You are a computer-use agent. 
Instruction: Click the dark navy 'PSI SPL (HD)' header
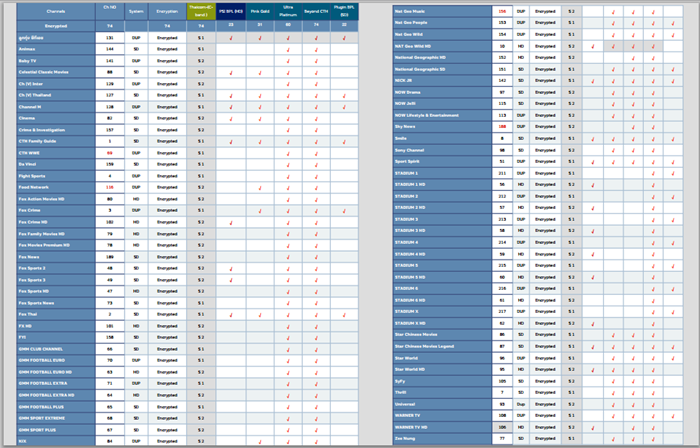pyautogui.click(x=231, y=12)
